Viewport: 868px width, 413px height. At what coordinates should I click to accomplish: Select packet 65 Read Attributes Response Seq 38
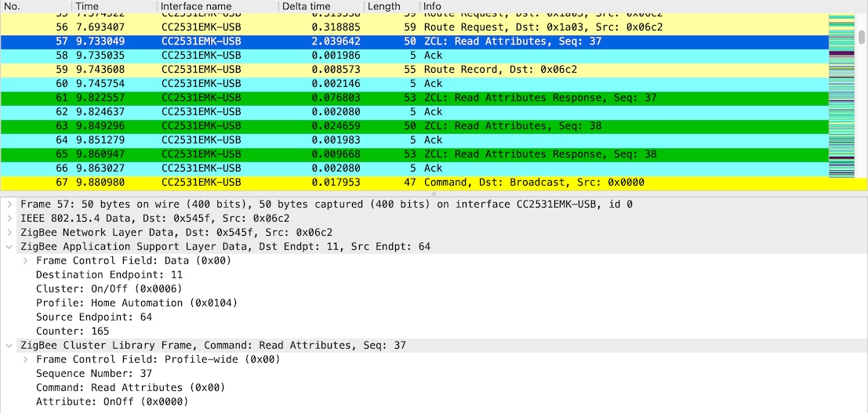414,154
